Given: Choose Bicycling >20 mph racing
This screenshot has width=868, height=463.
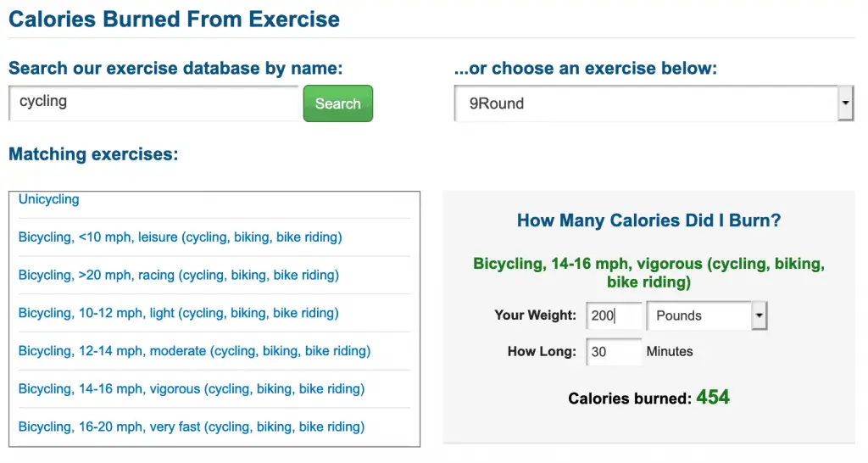Looking at the screenshot, I should pos(178,276).
